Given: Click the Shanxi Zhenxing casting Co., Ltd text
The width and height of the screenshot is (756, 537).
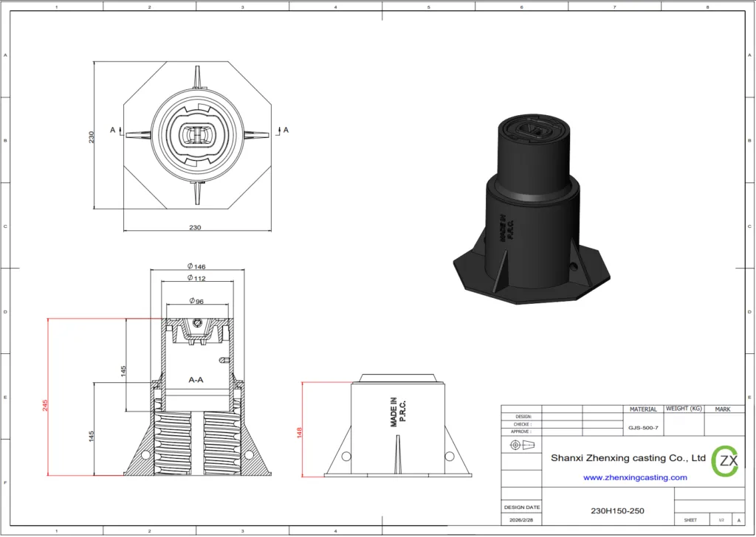Looking at the screenshot, I should click(x=628, y=458).
